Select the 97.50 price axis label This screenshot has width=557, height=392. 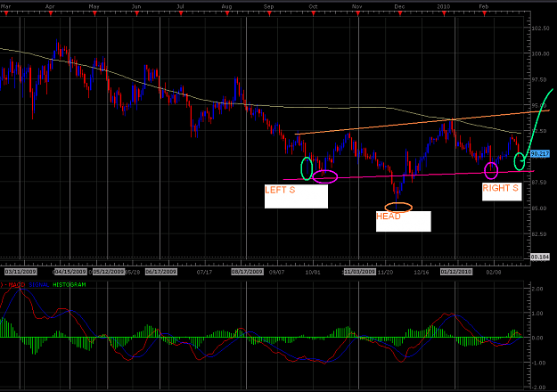[x=540, y=79]
